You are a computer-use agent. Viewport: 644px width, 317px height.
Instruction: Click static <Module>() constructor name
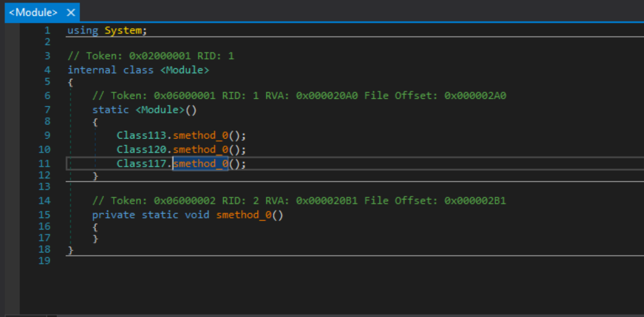tap(160, 110)
